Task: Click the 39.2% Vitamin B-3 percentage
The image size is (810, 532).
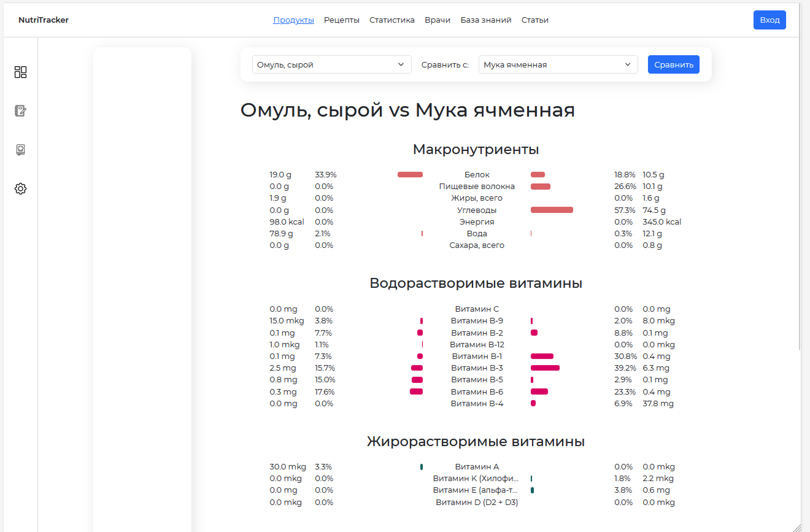Action: (625, 368)
